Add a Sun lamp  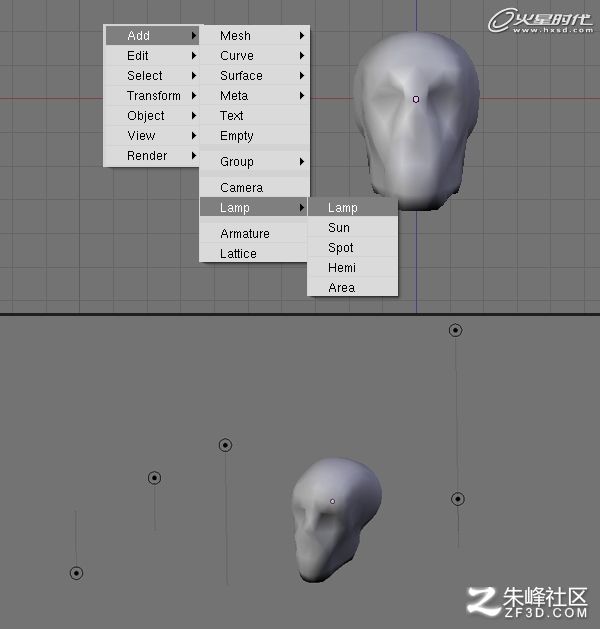click(353, 227)
